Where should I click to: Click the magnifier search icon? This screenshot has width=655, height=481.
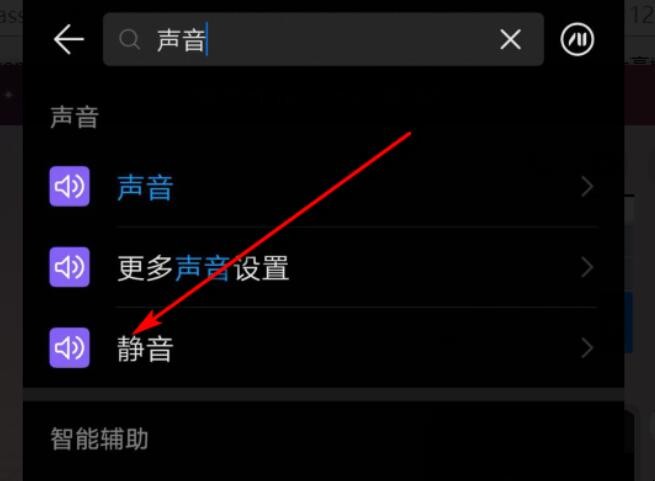129,40
